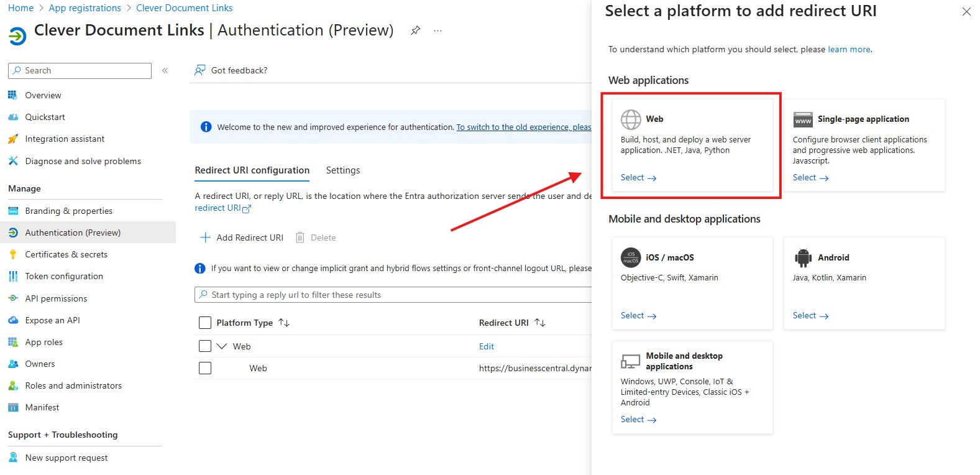This screenshot has width=980, height=475.
Task: Click the Quickstart cloud icon
Action: (12, 117)
